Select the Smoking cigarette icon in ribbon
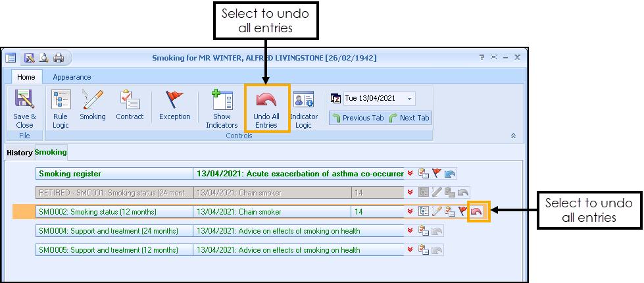644x283 pixels. tap(93, 107)
